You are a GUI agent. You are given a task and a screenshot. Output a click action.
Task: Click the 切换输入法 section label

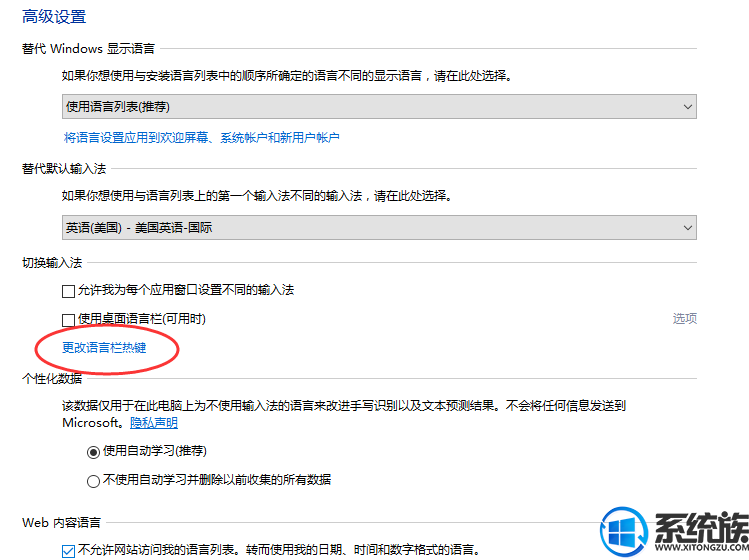(x=52, y=263)
